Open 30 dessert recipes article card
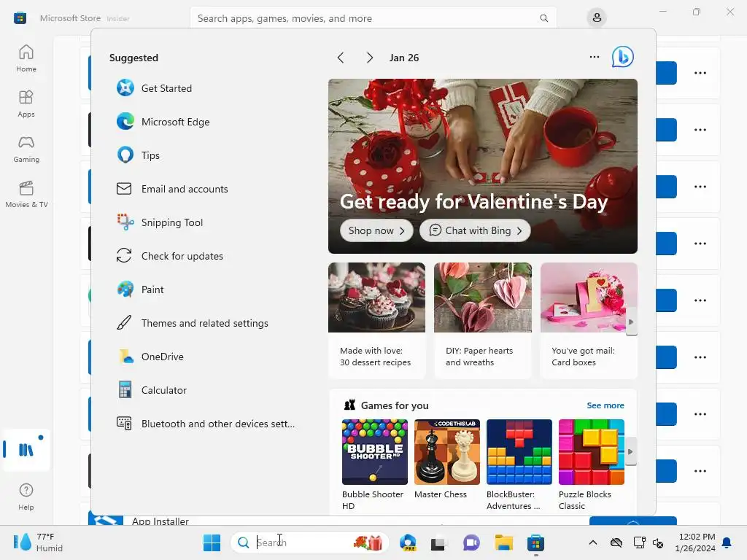 pyautogui.click(x=376, y=321)
